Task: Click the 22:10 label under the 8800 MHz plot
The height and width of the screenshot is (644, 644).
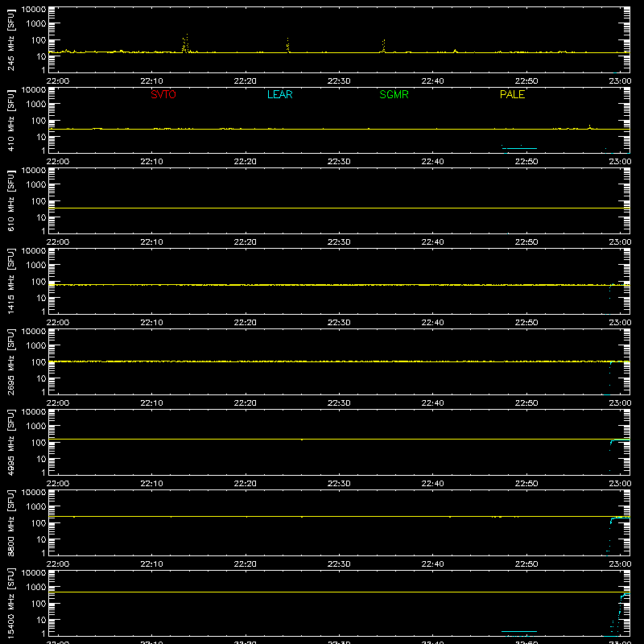Action: tap(151, 564)
